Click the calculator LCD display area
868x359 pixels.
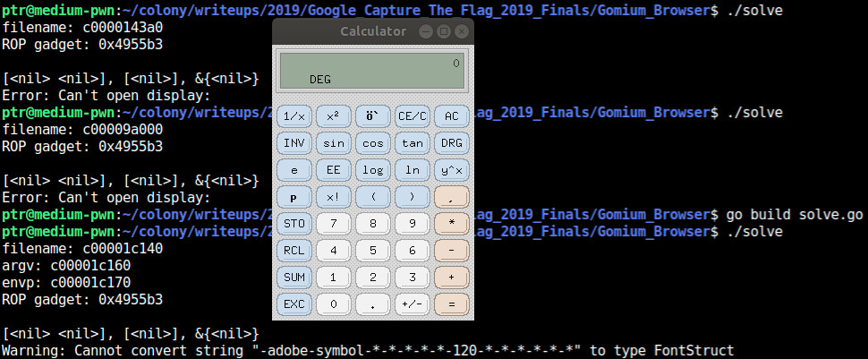click(x=372, y=71)
